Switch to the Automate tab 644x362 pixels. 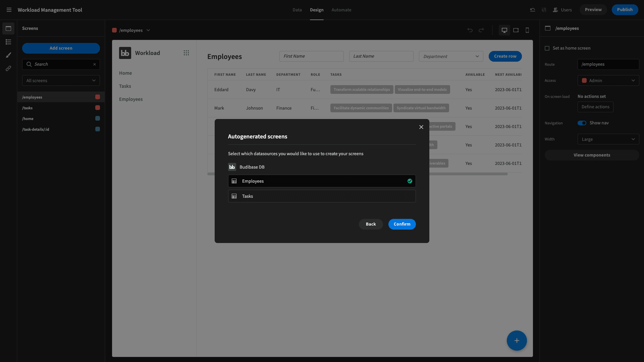[341, 10]
